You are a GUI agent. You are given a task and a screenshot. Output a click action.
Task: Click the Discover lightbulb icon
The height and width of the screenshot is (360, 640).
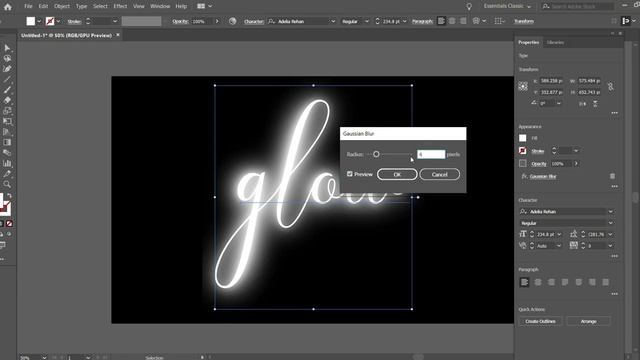469,7
